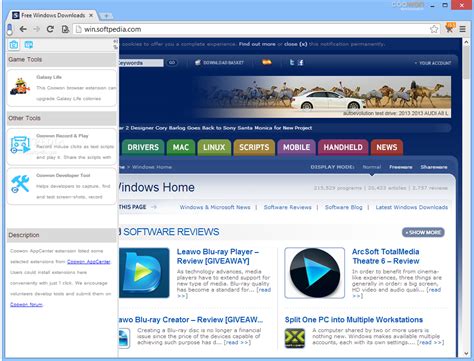The image size is (474, 361).
Task: Reload the page with the refresh icon
Action: tap(50, 29)
